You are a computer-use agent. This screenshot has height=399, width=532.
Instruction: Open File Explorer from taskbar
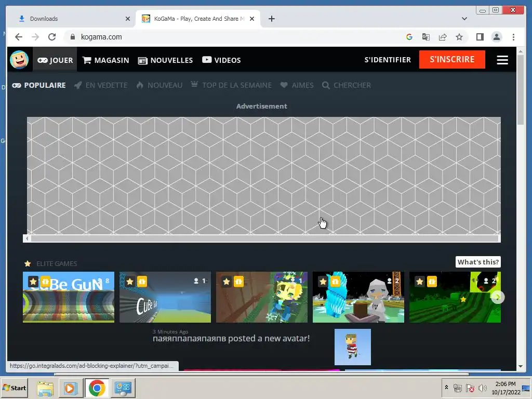(x=45, y=388)
